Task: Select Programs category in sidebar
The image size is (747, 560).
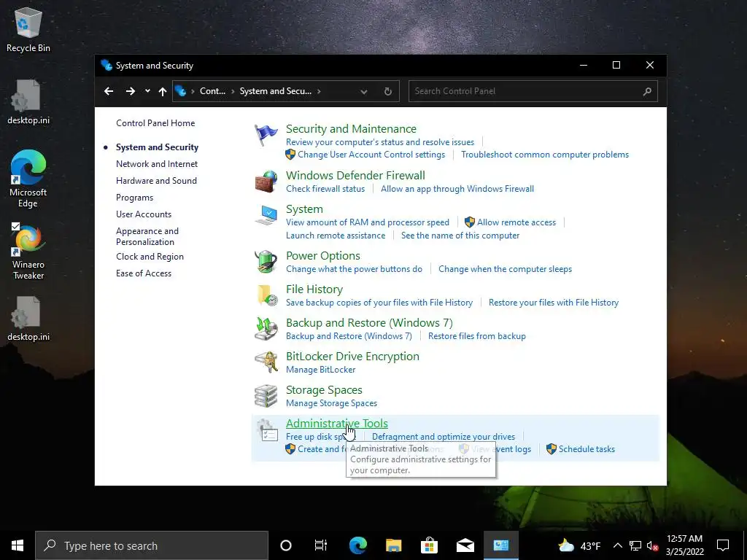Action: click(x=134, y=197)
